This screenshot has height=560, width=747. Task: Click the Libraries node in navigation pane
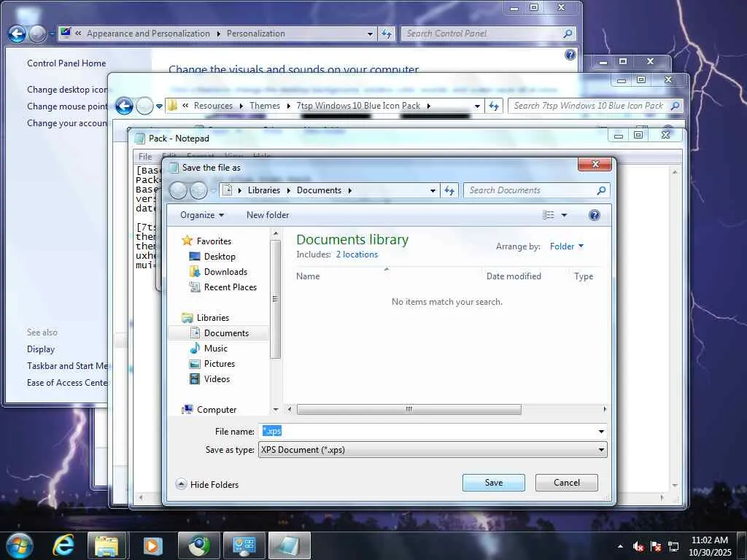(x=212, y=317)
